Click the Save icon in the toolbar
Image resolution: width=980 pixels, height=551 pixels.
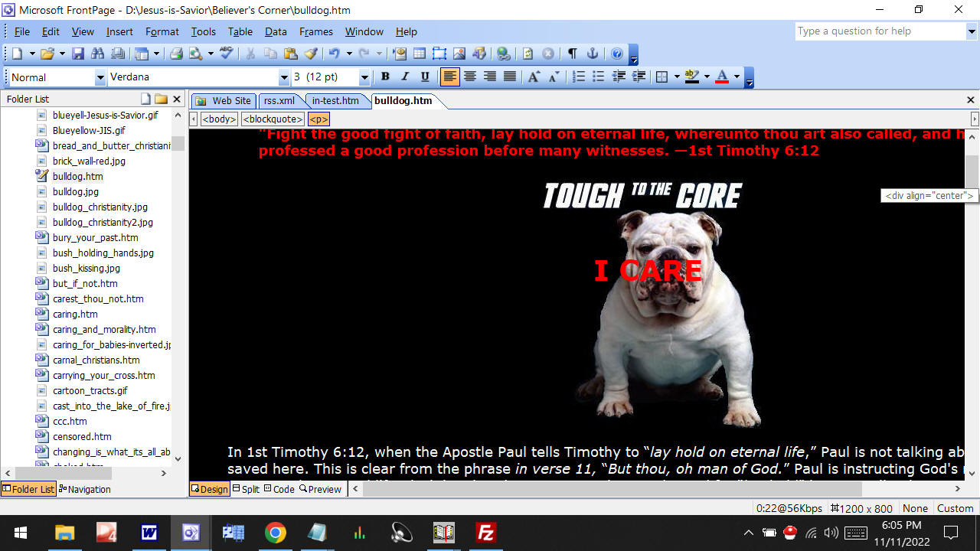(77, 54)
